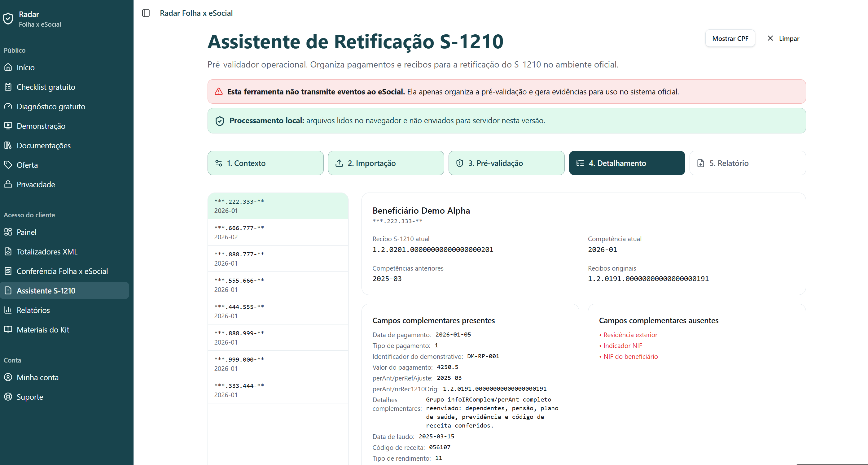Viewport: 868px width, 465px height.
Task: Click recibo value 1.2.0201.0000000000000000201
Action: (433, 250)
